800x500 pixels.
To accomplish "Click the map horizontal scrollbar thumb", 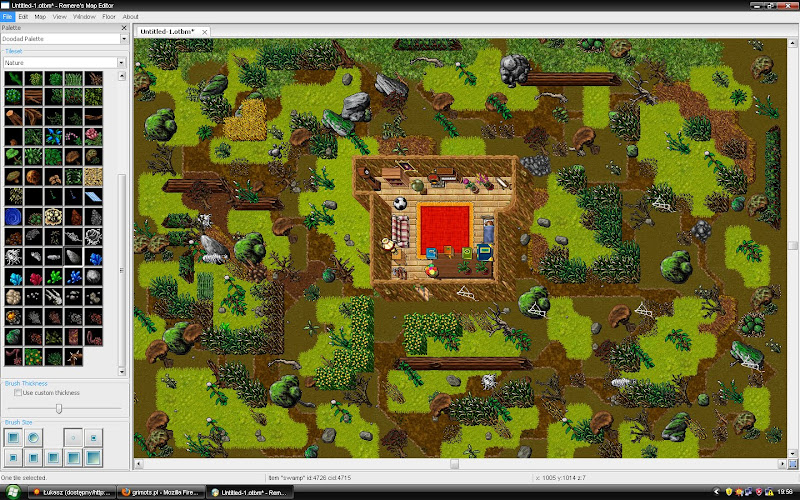I will click(454, 464).
